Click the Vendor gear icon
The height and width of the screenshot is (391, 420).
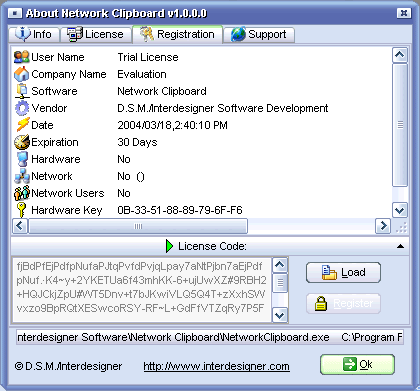(22, 108)
